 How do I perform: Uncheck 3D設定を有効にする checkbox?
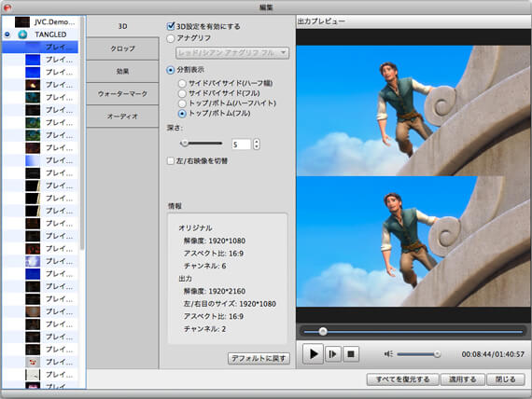tap(171, 26)
